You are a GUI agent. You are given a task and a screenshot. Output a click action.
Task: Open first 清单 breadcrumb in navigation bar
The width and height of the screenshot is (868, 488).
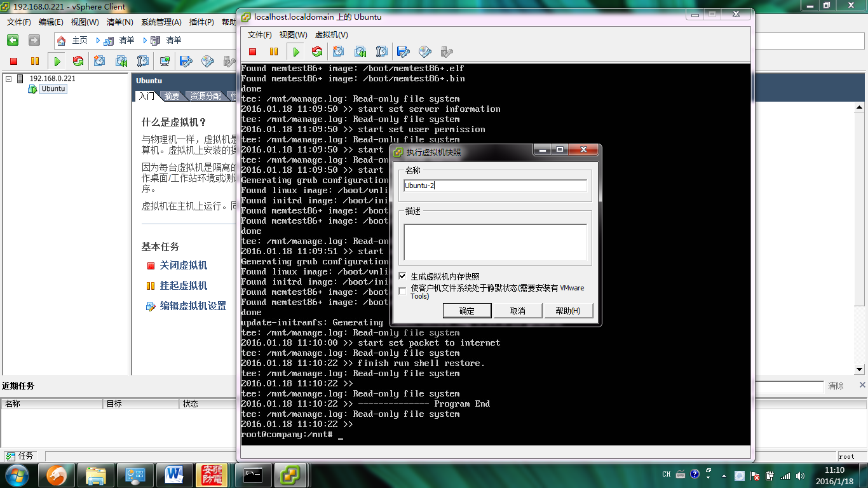coord(120,41)
